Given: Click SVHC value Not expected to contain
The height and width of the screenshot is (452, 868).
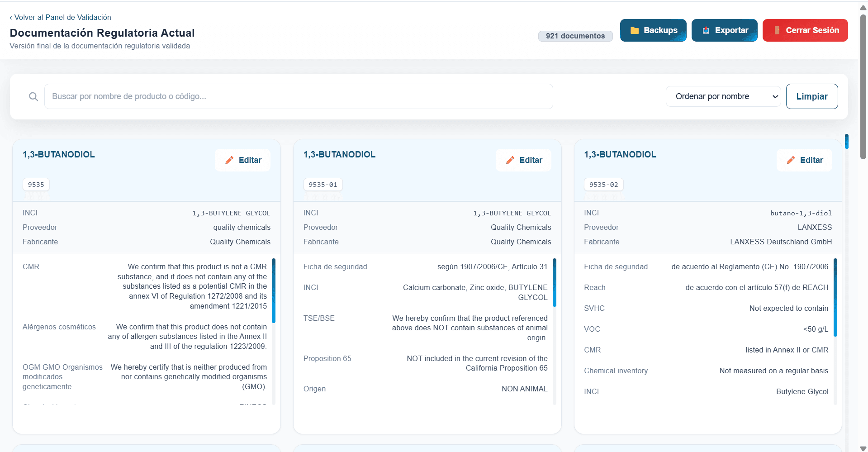Looking at the screenshot, I should click(789, 308).
